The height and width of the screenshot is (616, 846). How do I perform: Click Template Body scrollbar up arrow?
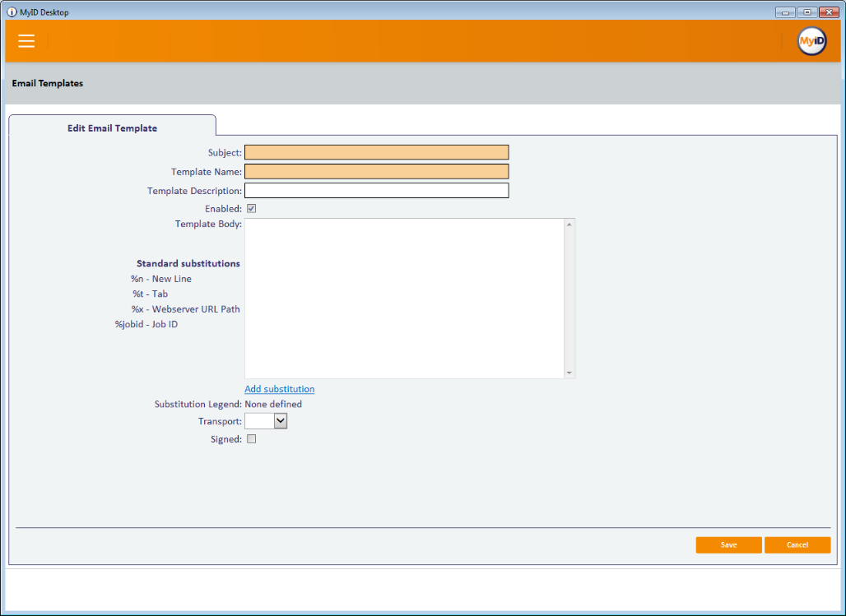569,225
